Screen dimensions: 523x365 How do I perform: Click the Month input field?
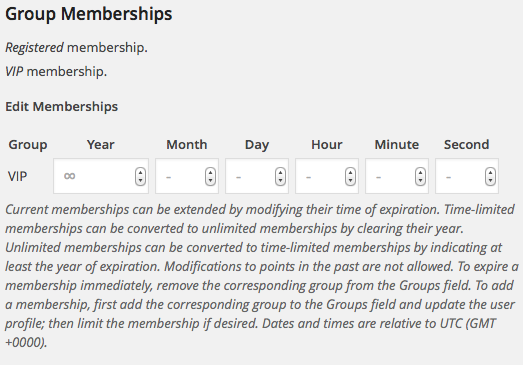tap(187, 176)
